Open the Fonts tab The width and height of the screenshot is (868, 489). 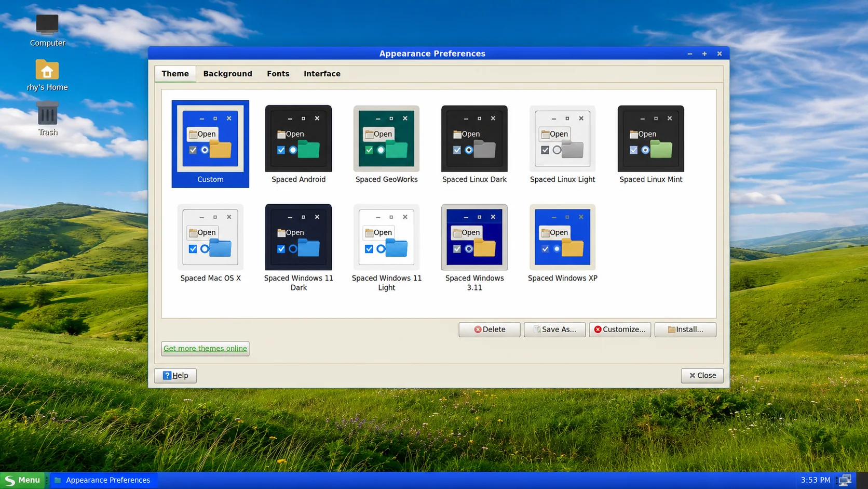tap(278, 74)
